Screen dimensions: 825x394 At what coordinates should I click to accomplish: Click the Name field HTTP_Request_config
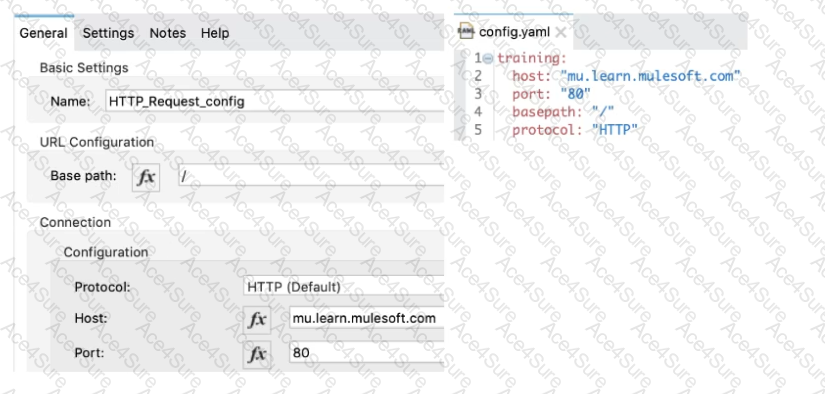(x=275, y=101)
